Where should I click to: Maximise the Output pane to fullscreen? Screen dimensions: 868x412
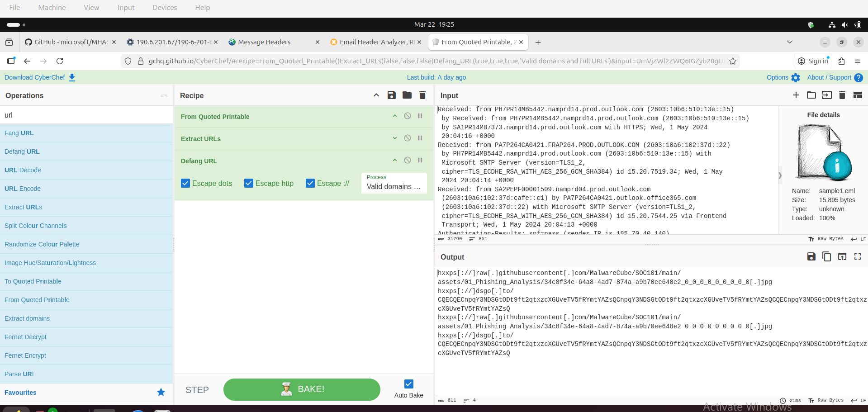[x=858, y=256]
